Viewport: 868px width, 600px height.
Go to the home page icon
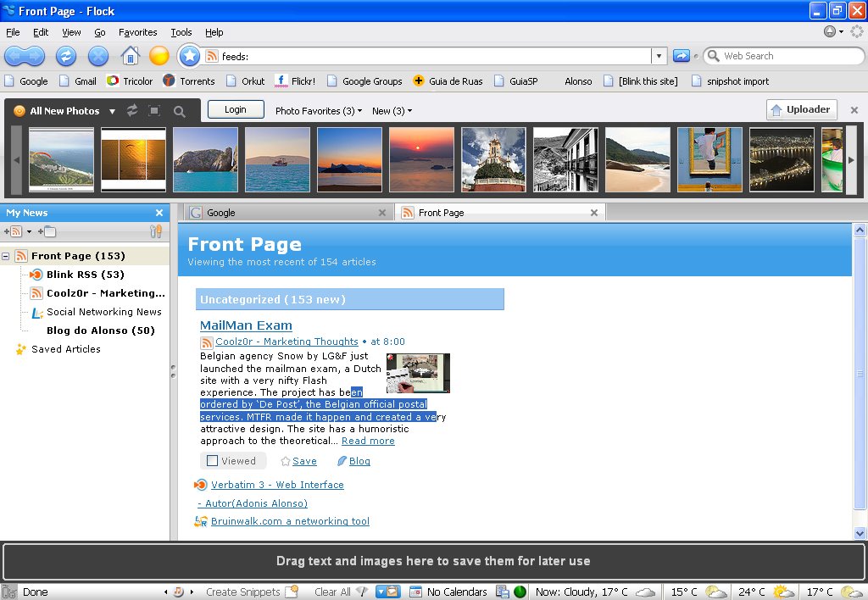130,56
